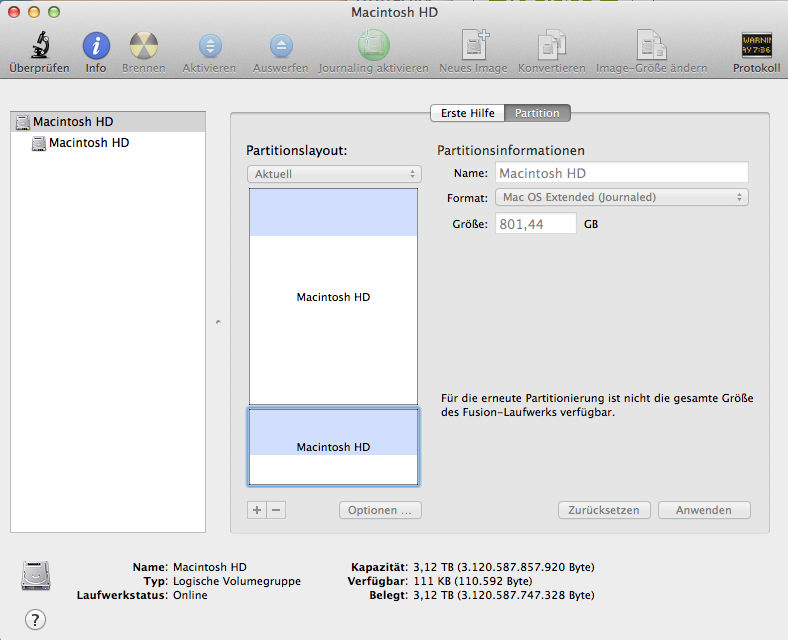Click the Belegt value 3,12 TB
Screen dimensions: 788x640
(x=504, y=595)
